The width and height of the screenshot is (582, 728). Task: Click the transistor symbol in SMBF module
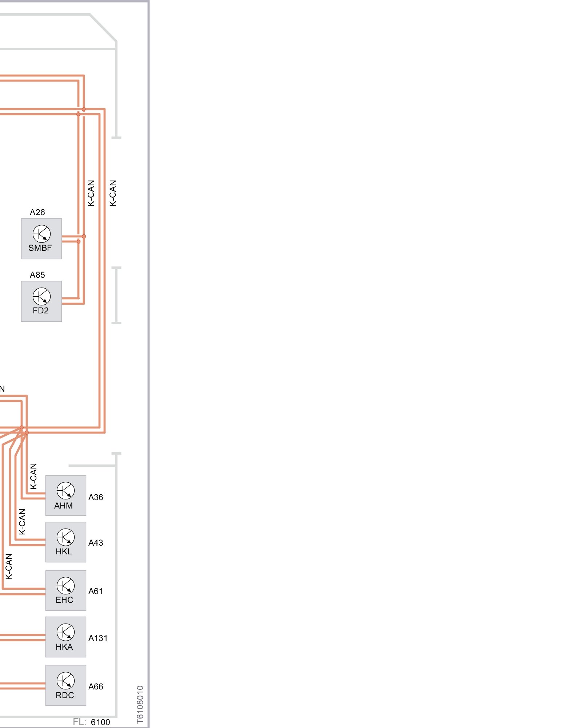[41, 234]
